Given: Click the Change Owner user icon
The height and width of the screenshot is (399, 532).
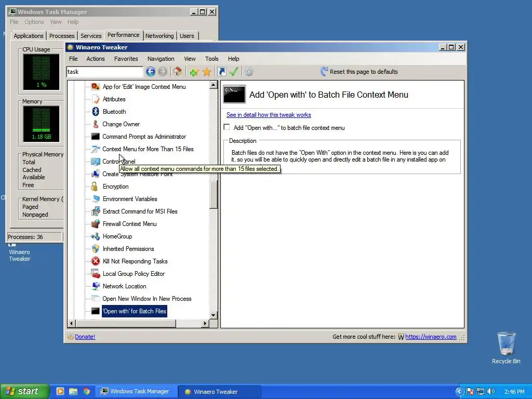Looking at the screenshot, I should [x=96, y=124].
